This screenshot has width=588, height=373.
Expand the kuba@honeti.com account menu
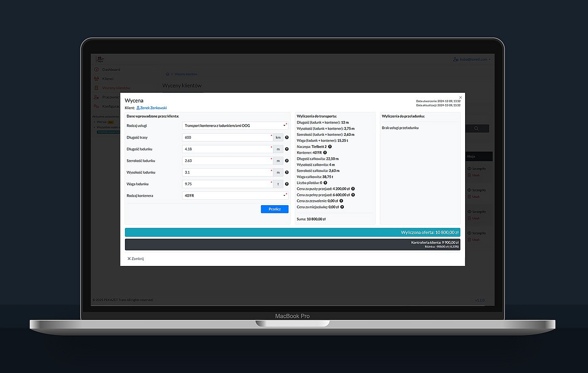pyautogui.click(x=472, y=59)
